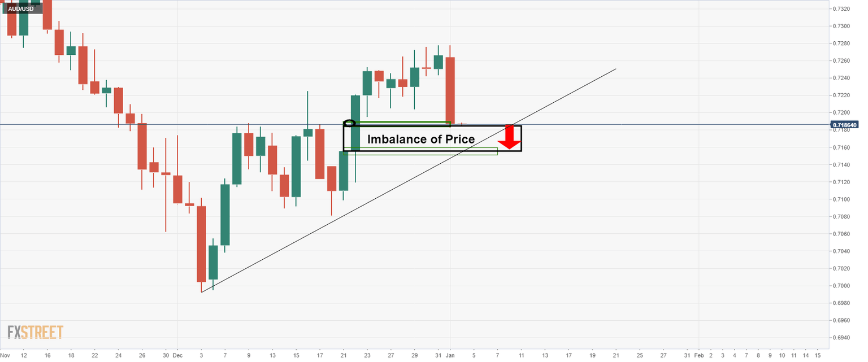Click the AUD/USD symbol label

(x=22, y=9)
